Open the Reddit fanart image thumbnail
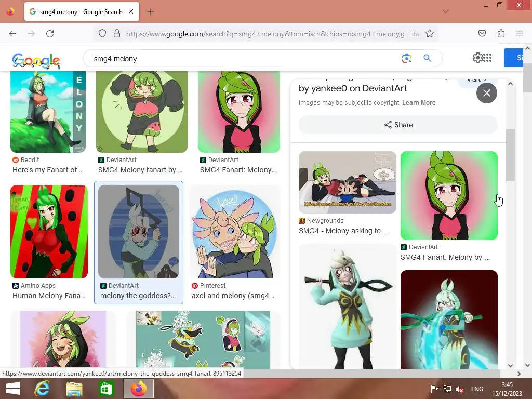The image size is (532, 399). point(48,112)
